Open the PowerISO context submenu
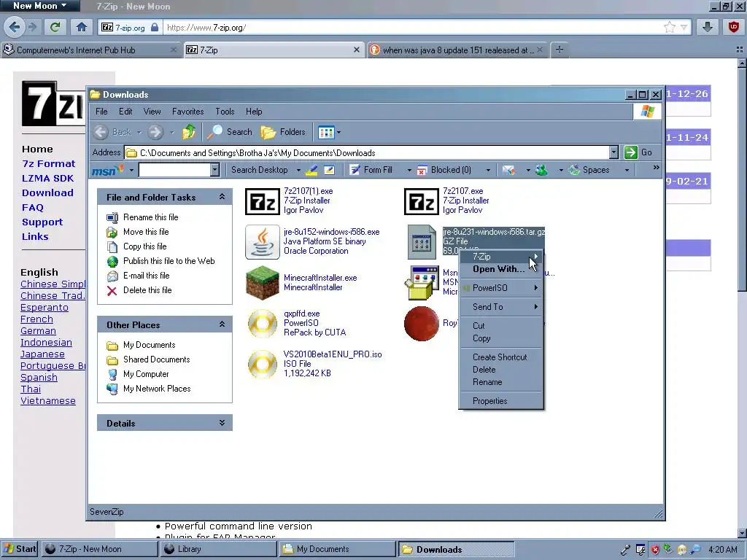 coord(500,288)
